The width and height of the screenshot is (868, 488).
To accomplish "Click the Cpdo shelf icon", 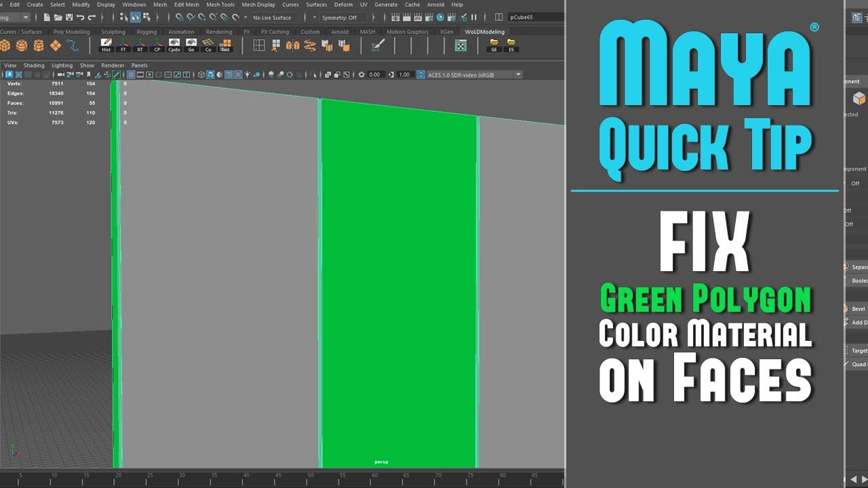I will pyautogui.click(x=174, y=45).
